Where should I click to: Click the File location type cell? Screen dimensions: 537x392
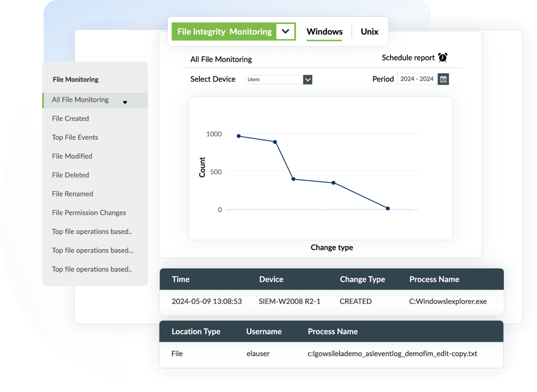pos(177,354)
